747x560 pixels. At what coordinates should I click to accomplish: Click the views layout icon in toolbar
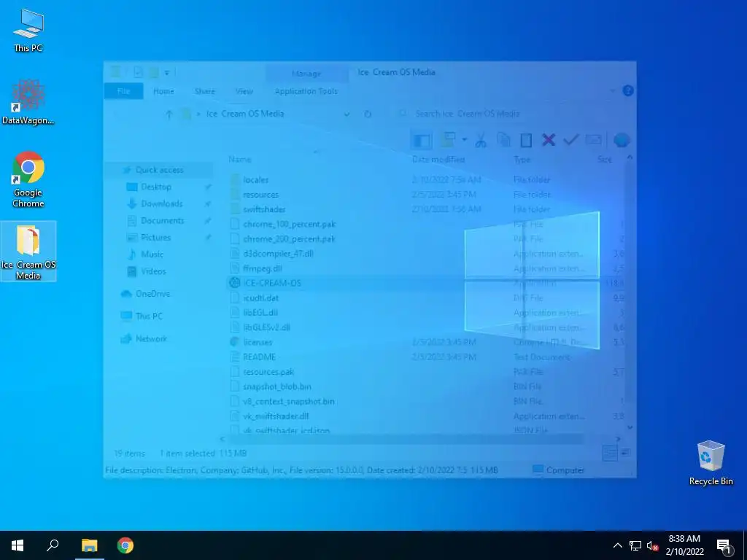pyautogui.click(x=449, y=139)
